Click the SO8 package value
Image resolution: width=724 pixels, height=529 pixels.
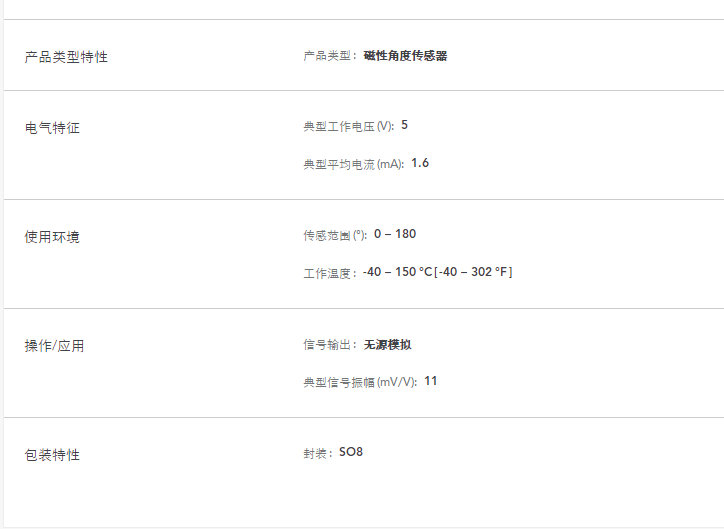click(x=351, y=453)
